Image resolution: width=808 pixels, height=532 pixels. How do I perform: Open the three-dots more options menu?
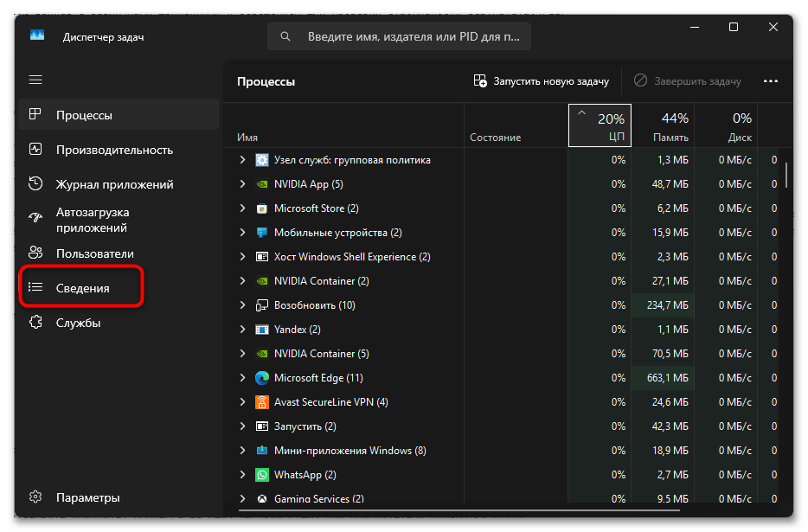(771, 81)
